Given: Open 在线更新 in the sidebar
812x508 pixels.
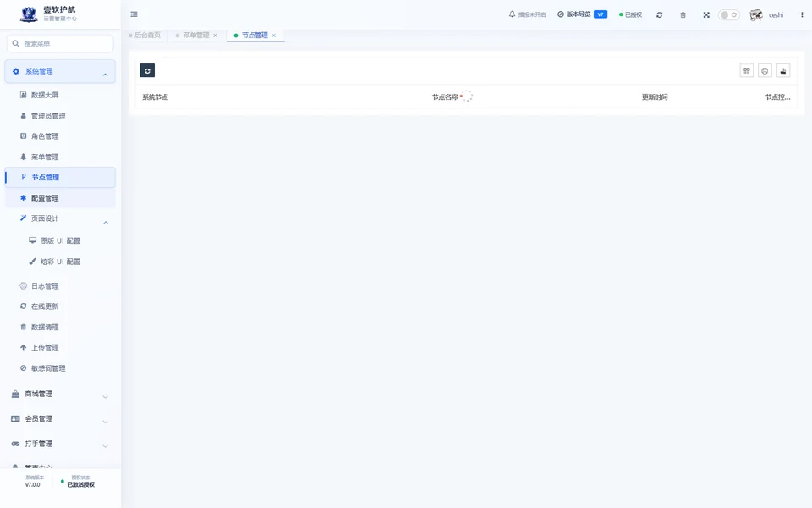Looking at the screenshot, I should point(45,306).
